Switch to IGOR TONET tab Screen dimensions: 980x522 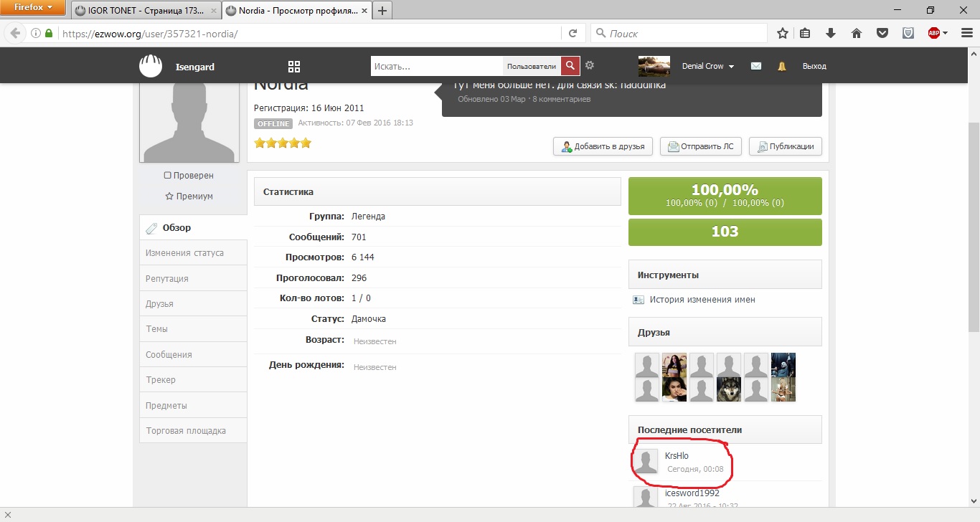click(146, 11)
